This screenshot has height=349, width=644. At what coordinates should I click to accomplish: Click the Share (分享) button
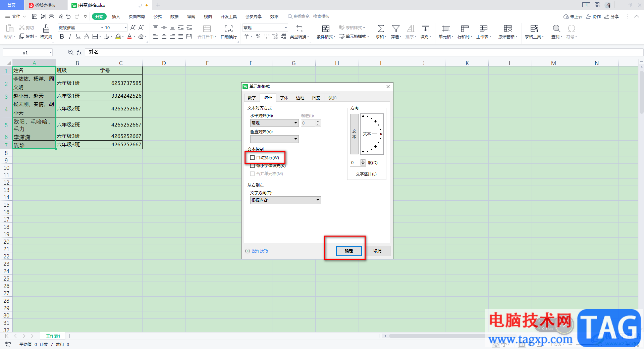pyautogui.click(x=612, y=16)
